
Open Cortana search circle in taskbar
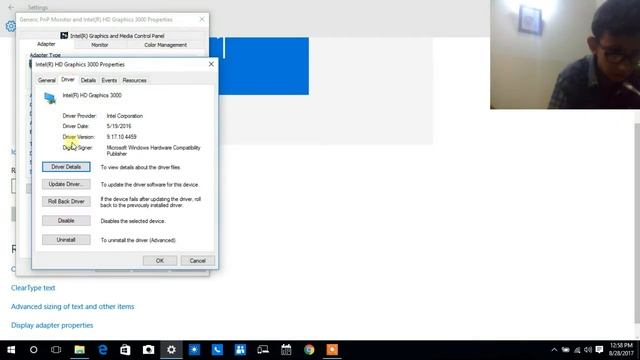pyautogui.click(x=33, y=350)
